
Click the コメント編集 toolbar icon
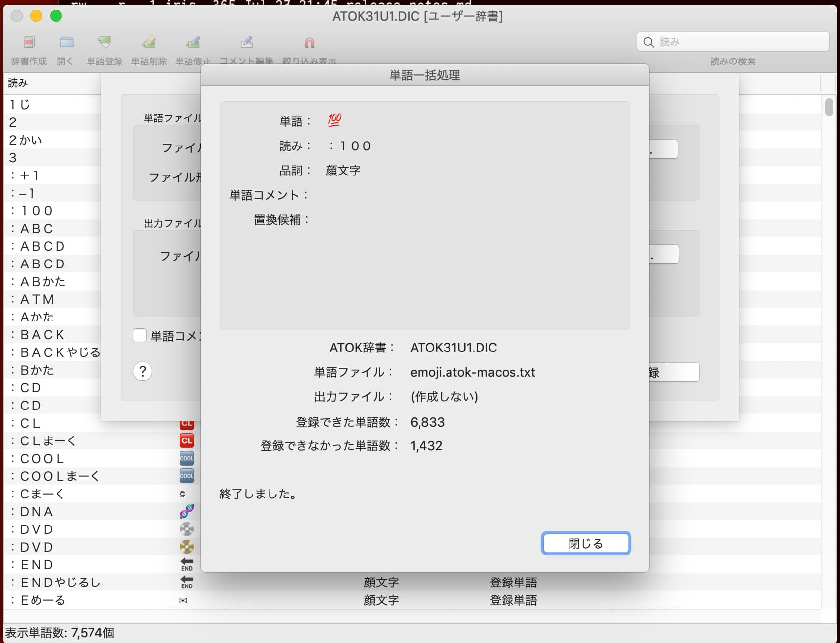(246, 42)
